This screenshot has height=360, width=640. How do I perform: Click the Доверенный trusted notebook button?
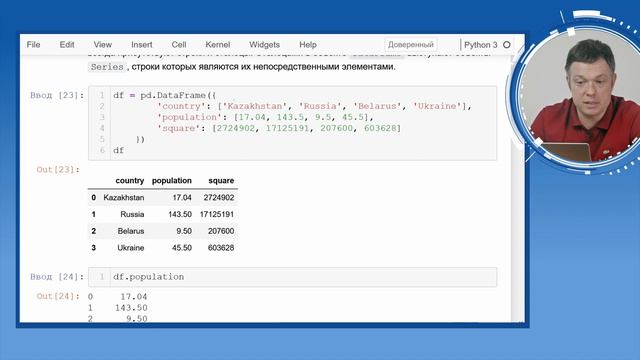411,44
